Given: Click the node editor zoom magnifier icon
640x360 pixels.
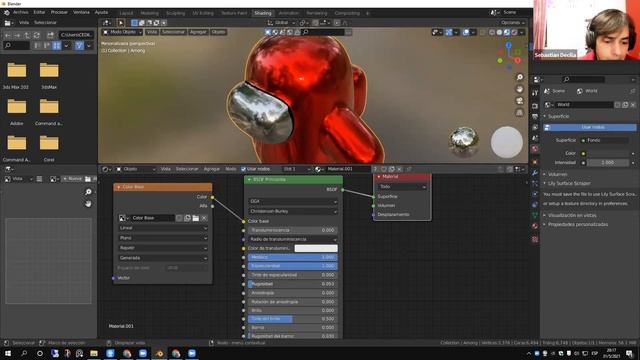Looking at the screenshot, I should (88, 192).
